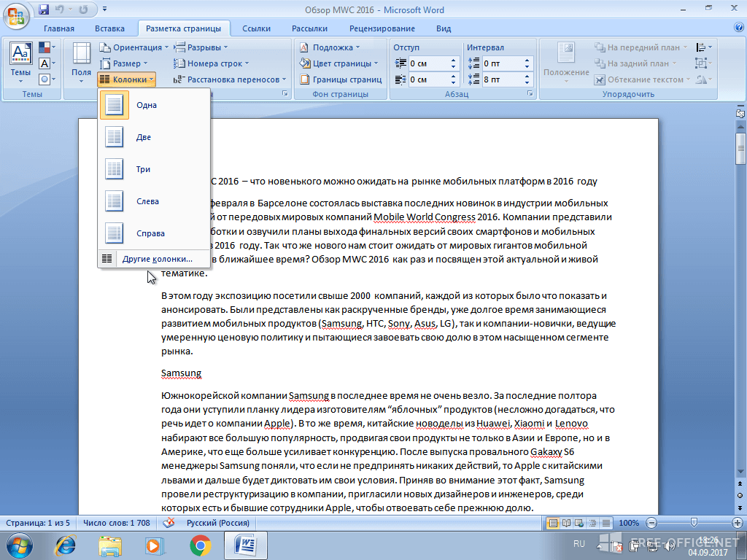Click Страница: 1 из 5 status
The height and width of the screenshot is (560, 747).
pos(38,523)
